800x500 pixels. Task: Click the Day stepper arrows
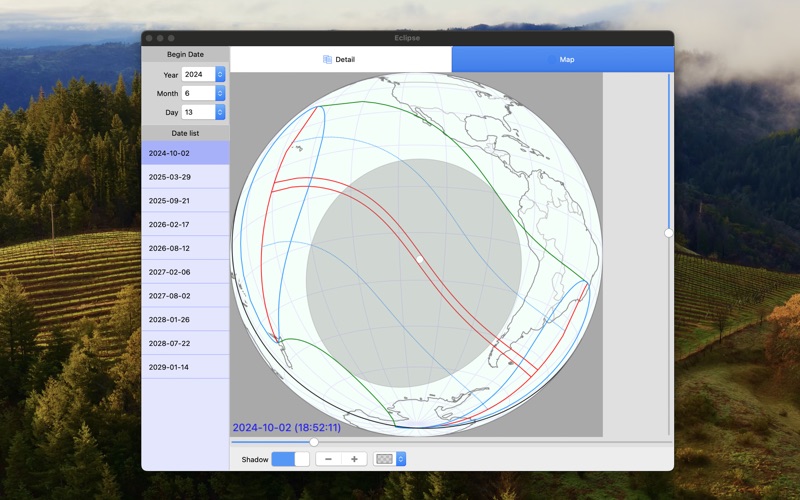(x=220, y=112)
